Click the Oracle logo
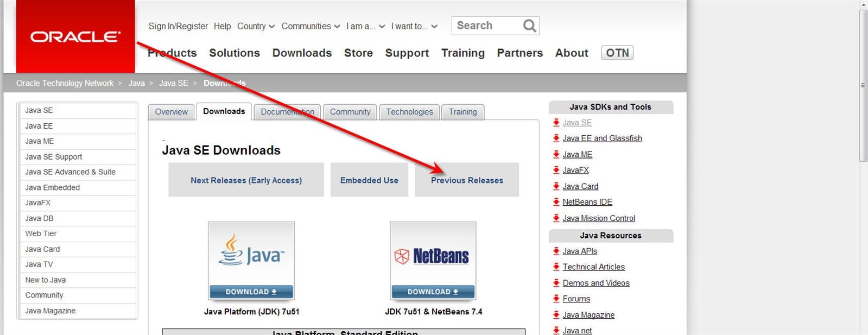Viewport: 868px width, 335px height. (x=75, y=36)
